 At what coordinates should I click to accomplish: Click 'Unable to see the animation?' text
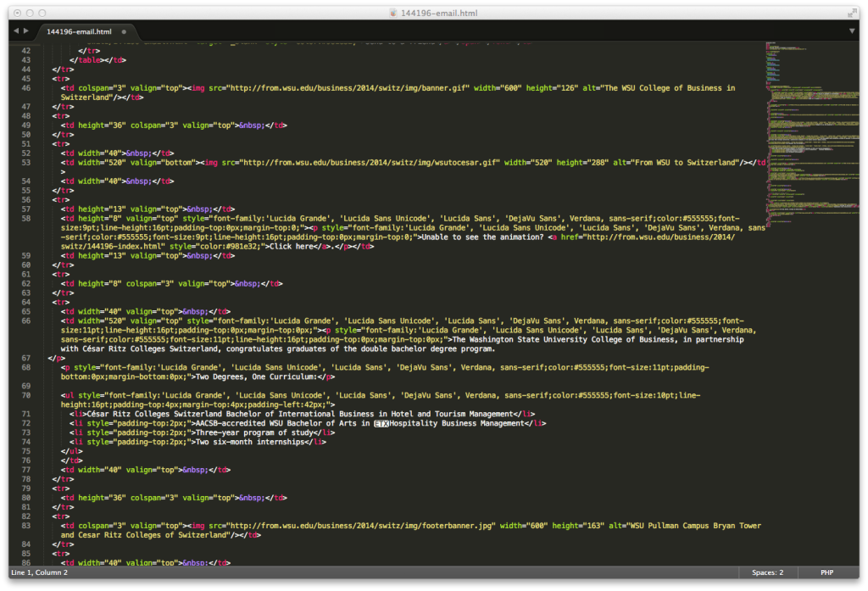click(x=482, y=237)
